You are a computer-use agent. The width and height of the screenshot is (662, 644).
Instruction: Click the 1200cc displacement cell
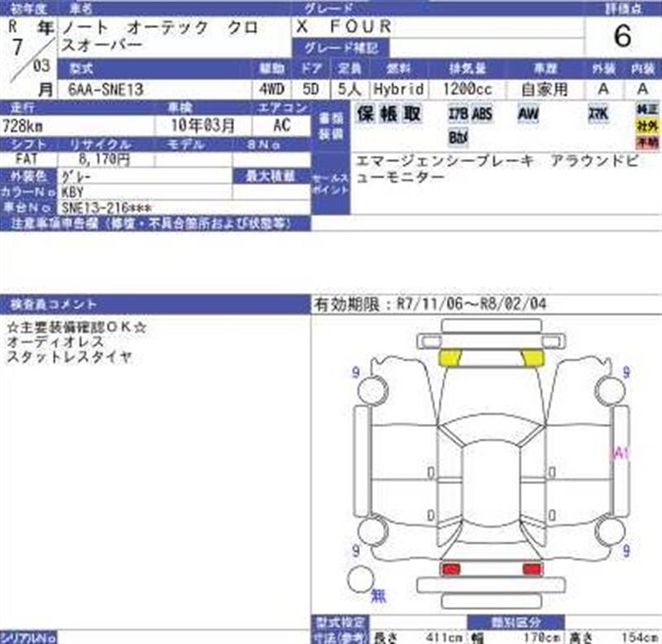point(468,89)
